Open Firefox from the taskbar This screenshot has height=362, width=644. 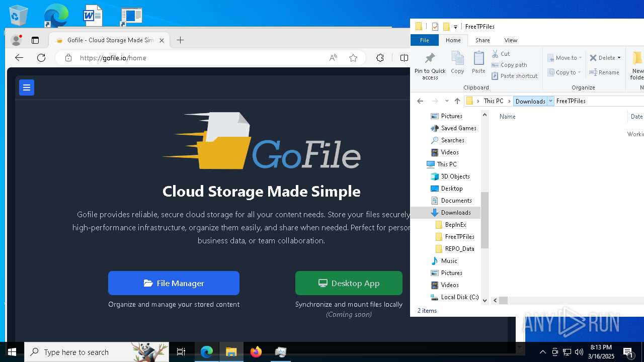click(256, 352)
